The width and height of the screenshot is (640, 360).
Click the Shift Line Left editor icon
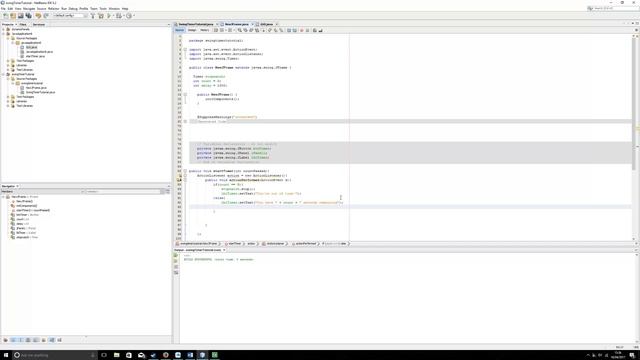click(x=289, y=30)
